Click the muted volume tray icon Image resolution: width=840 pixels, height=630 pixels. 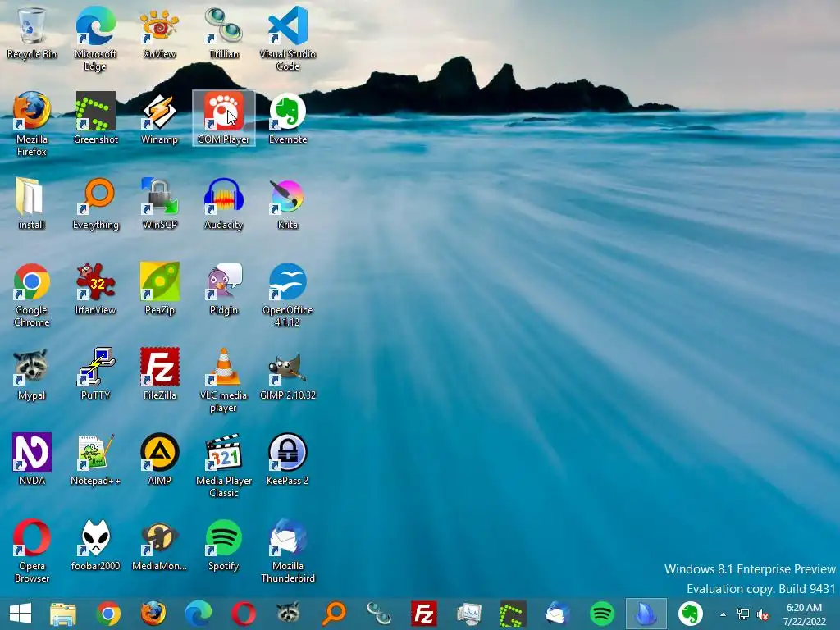[763, 614]
